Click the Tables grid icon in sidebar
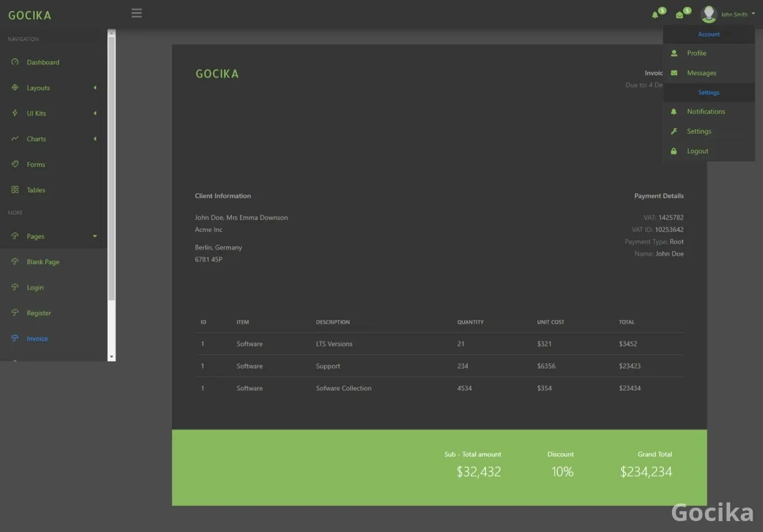 click(15, 190)
